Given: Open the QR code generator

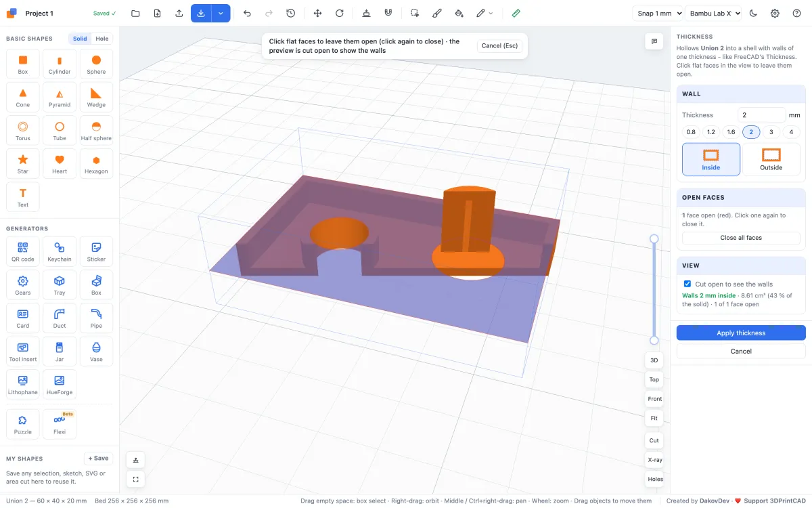Looking at the screenshot, I should tap(23, 252).
